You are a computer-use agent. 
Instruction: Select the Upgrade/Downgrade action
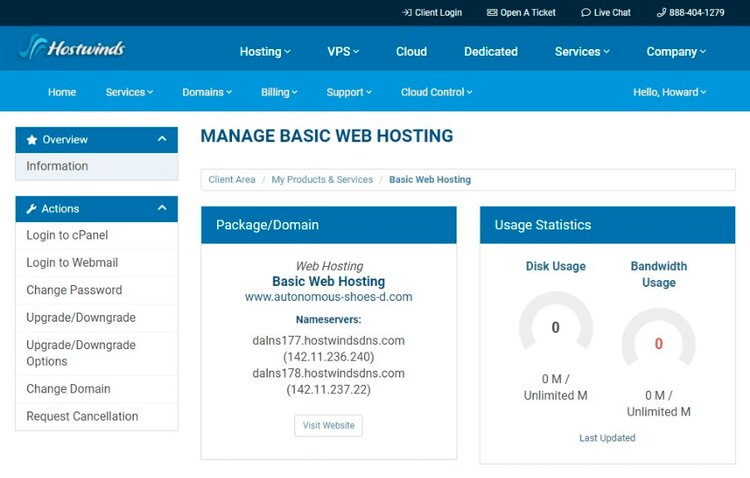coord(97,318)
